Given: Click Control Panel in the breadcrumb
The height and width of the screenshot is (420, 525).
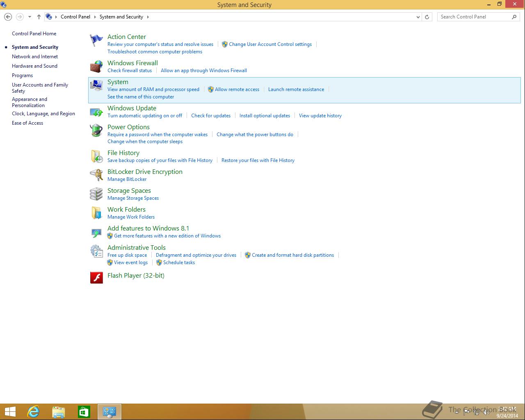Looking at the screenshot, I should click(75, 17).
